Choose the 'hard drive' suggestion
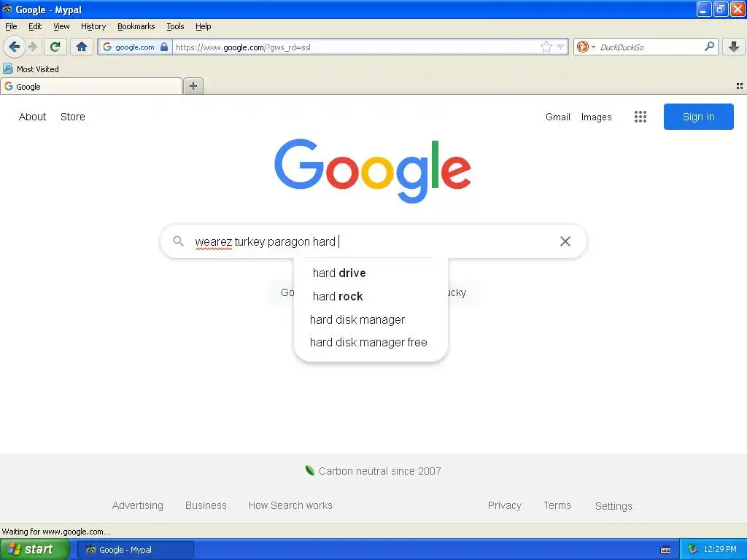Screen dimensions: 747x560 [371, 273]
